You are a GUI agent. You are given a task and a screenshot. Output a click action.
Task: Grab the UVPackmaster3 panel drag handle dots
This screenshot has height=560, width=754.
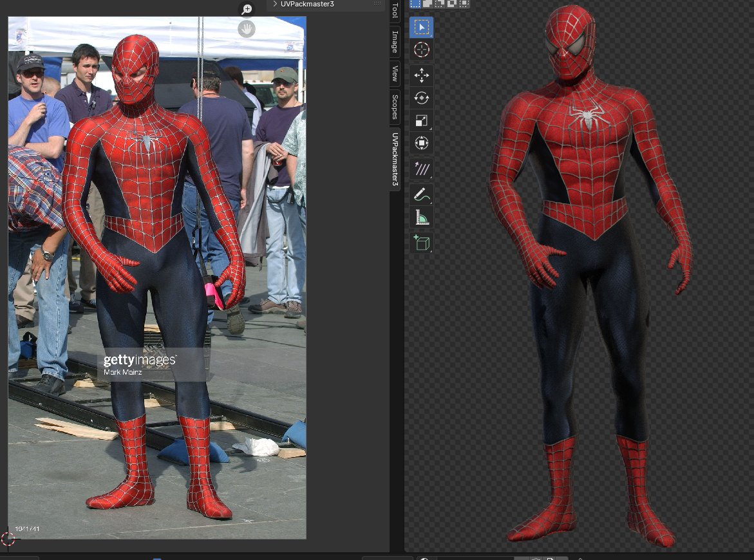pos(377,3)
